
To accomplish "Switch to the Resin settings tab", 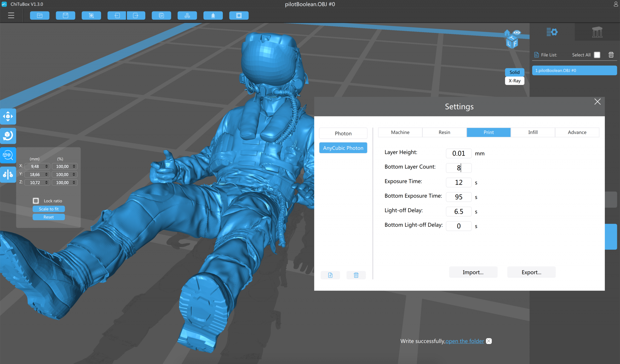I will 444,132.
